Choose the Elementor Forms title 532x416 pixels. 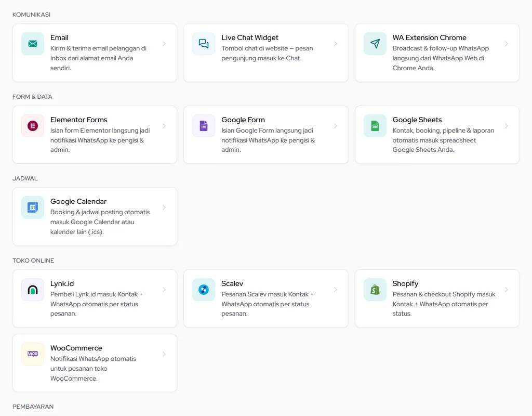coord(79,120)
